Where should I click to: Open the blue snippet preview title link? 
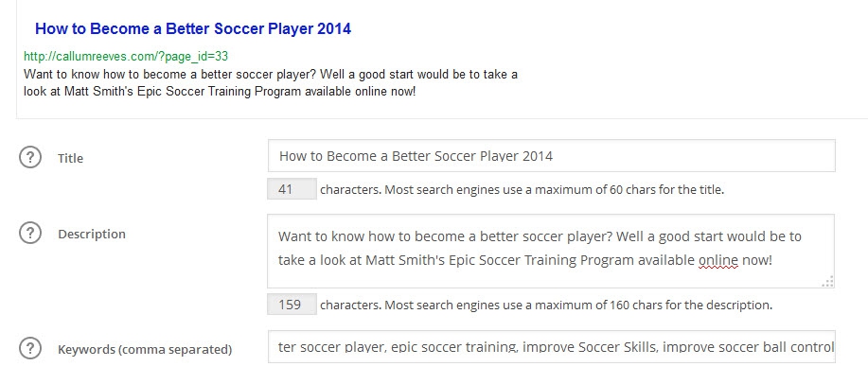(192, 29)
